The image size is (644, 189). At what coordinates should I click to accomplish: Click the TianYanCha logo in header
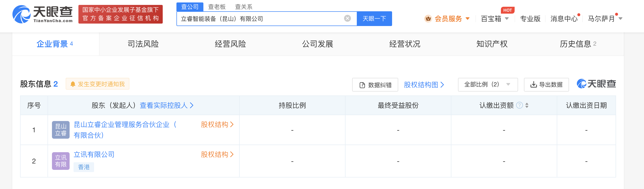click(42, 14)
